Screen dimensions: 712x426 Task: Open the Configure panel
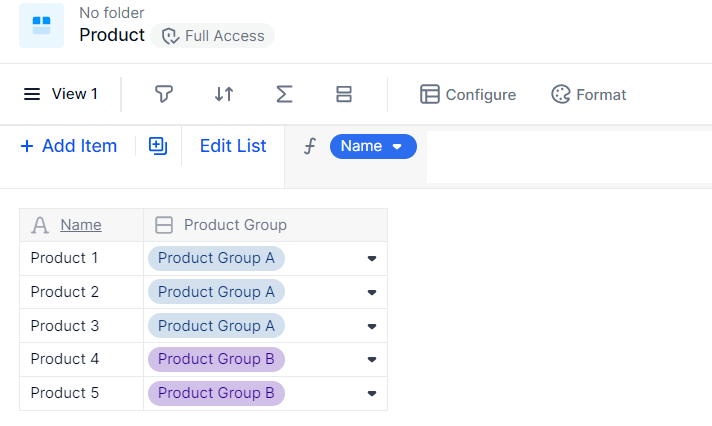(468, 95)
